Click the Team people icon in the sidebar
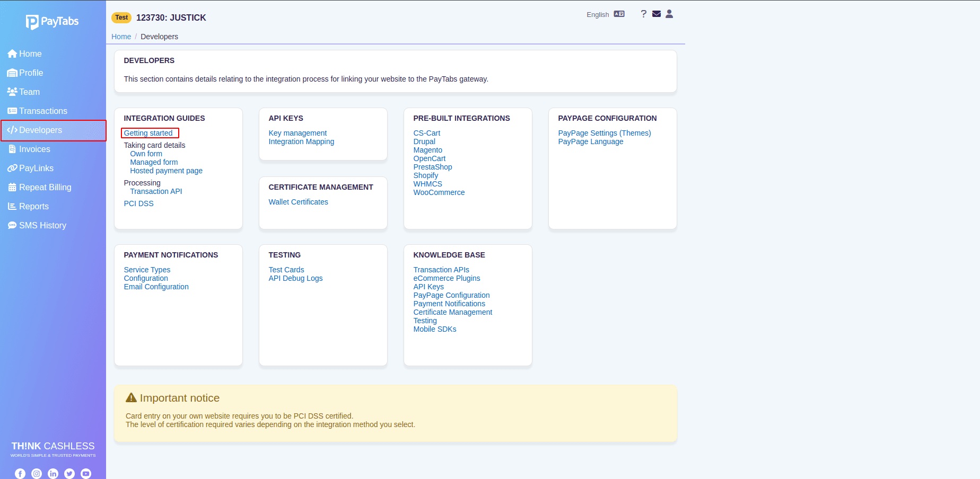Viewport: 980px width, 479px height. coord(12,92)
